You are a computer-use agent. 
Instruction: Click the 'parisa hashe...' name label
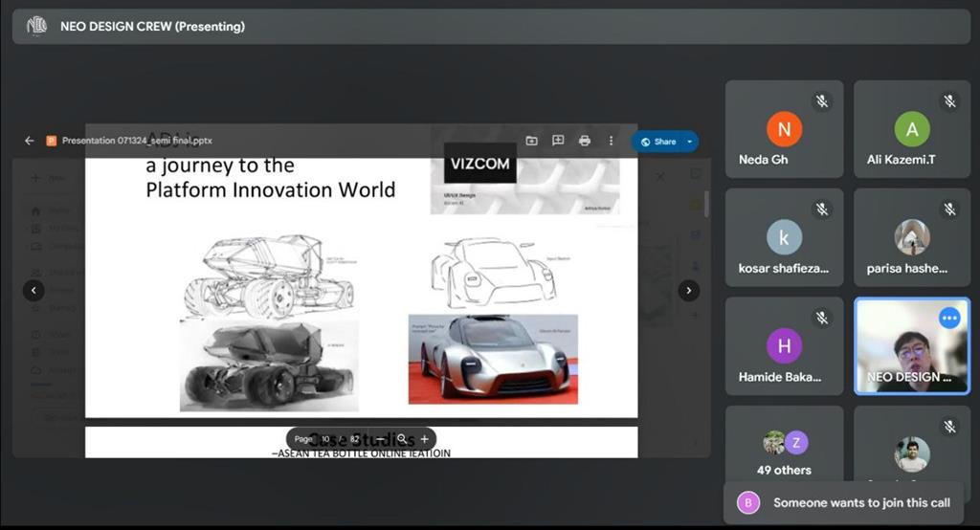(x=907, y=268)
